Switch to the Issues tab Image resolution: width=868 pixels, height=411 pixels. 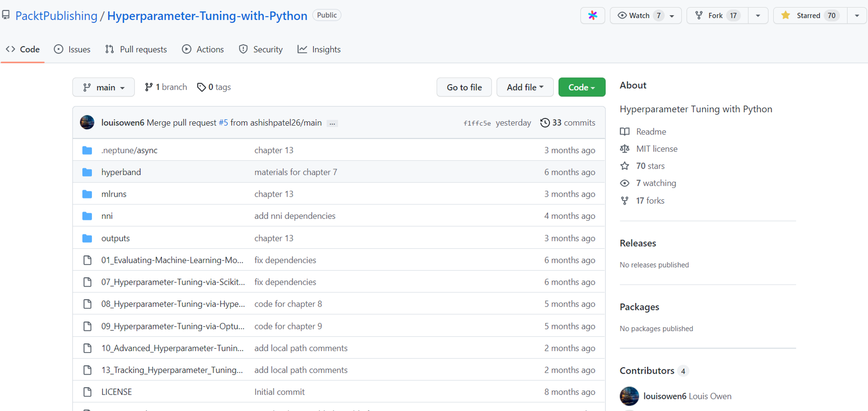pos(72,49)
